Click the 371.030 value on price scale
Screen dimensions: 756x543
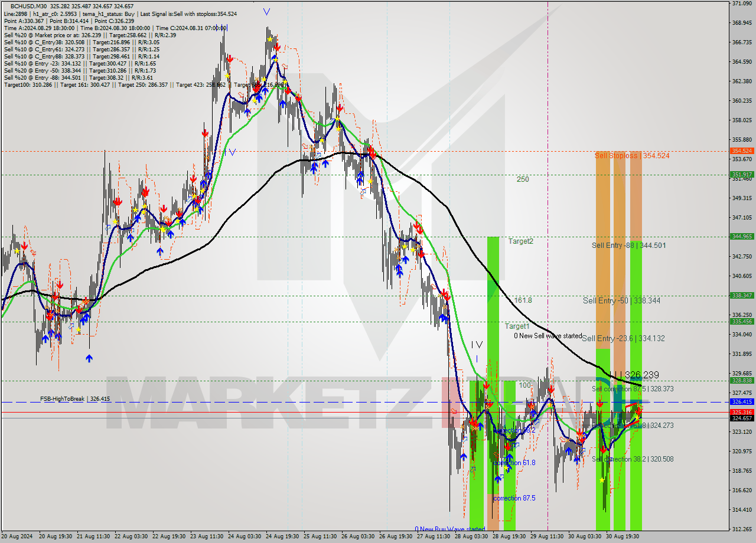click(741, 4)
